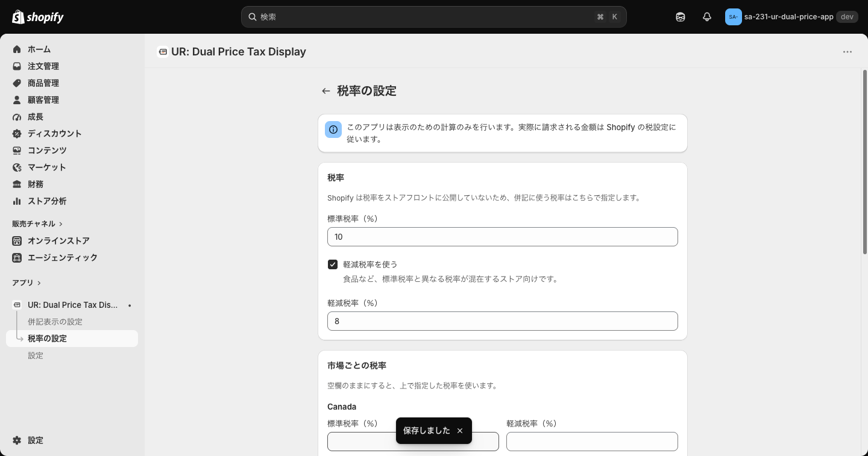The width and height of the screenshot is (868, 456).
Task: Click the SA- store avatar
Action: tap(733, 17)
